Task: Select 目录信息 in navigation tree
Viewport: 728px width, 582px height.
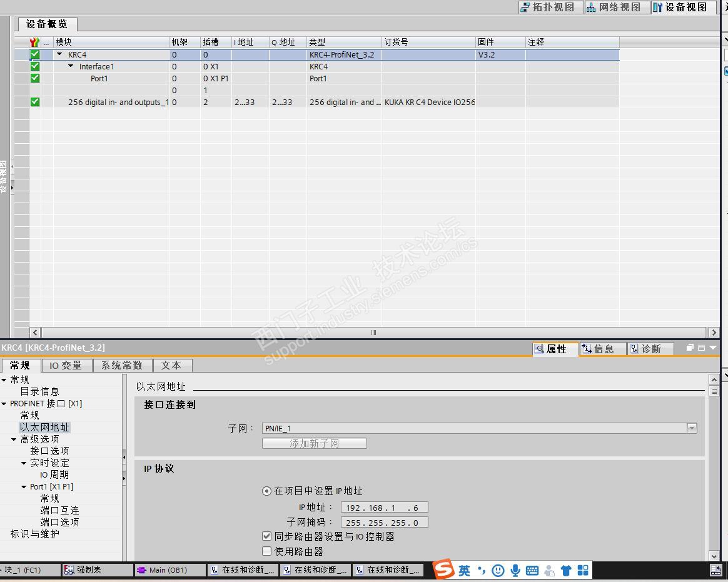Action: point(39,392)
